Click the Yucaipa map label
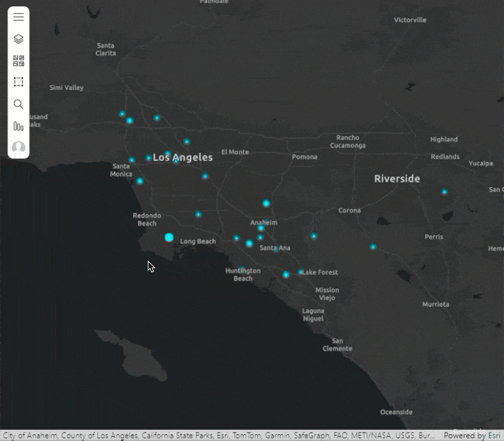Viewport: 504px width, 441px height. (481, 163)
